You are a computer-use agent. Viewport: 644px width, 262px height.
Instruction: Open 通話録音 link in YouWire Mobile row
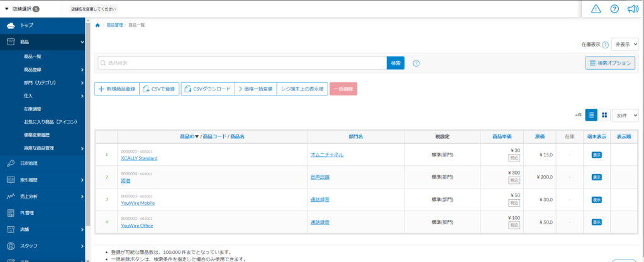[320, 200]
